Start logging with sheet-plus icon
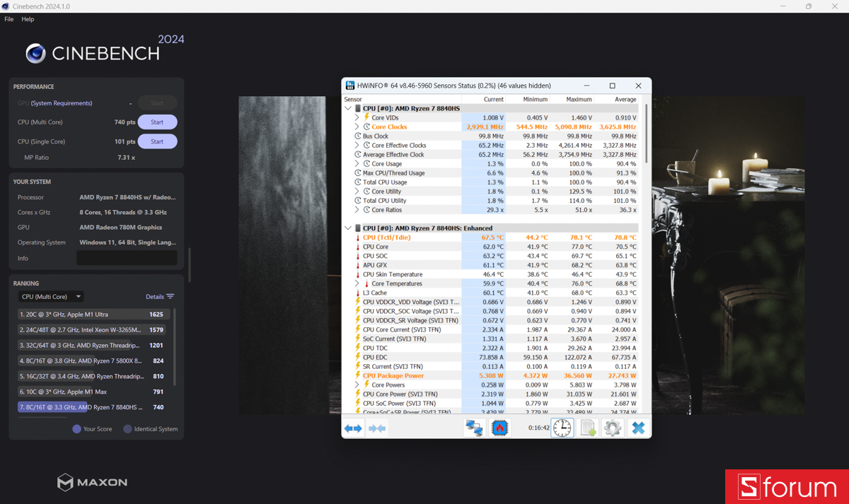This screenshot has height=504, width=849. pos(588,428)
